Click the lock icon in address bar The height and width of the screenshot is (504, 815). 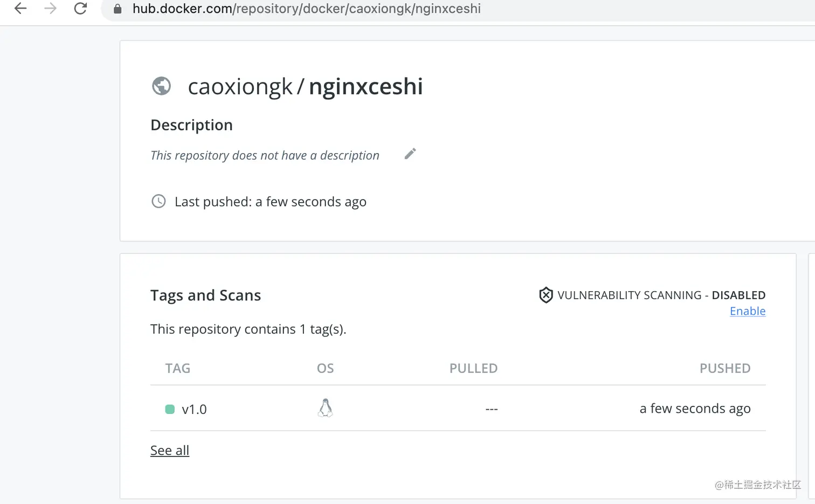(x=118, y=9)
